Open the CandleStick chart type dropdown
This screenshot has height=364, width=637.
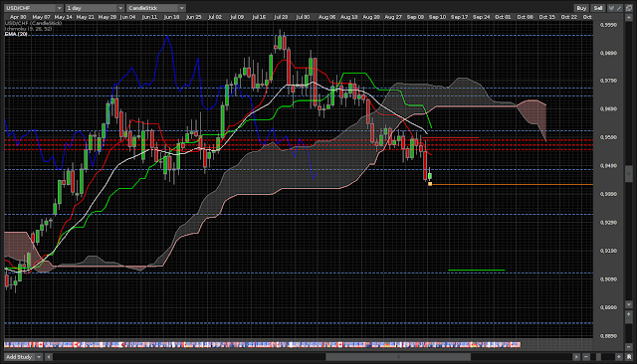(x=156, y=8)
